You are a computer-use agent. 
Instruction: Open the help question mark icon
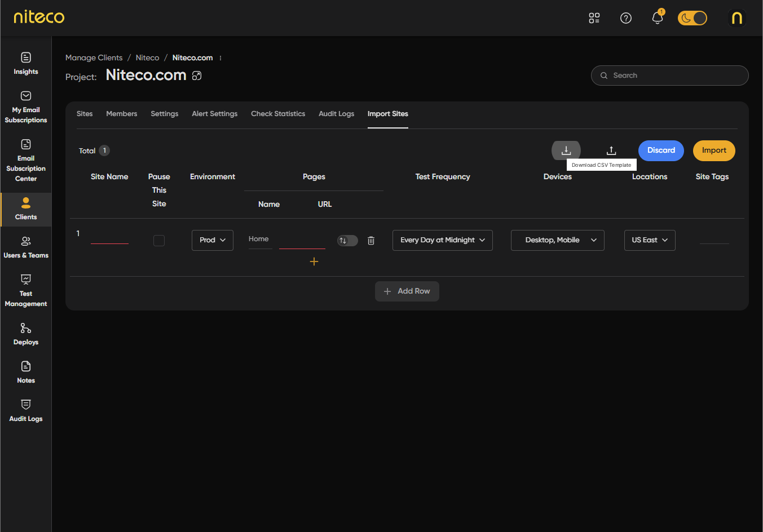click(626, 18)
